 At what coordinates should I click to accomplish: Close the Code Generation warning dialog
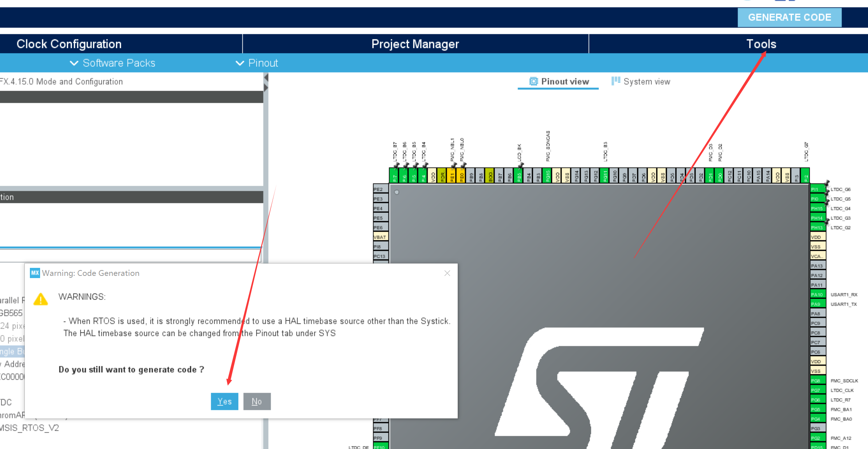447,273
